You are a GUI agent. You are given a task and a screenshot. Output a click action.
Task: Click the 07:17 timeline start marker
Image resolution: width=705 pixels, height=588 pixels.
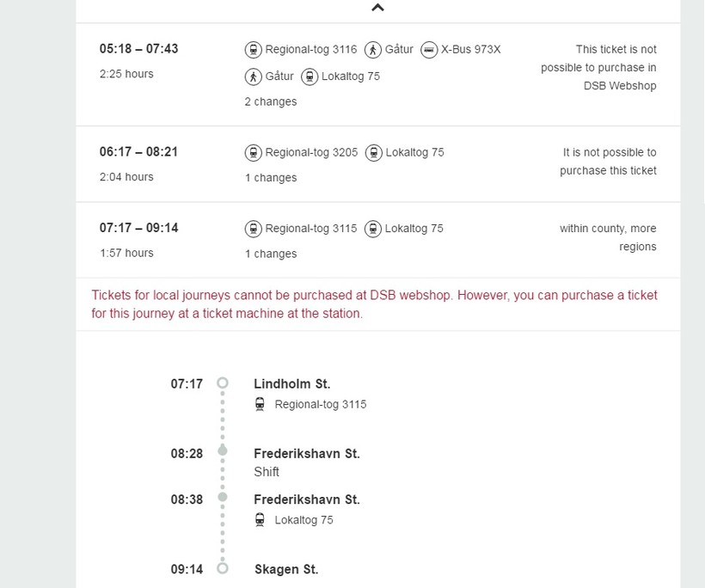(x=223, y=383)
